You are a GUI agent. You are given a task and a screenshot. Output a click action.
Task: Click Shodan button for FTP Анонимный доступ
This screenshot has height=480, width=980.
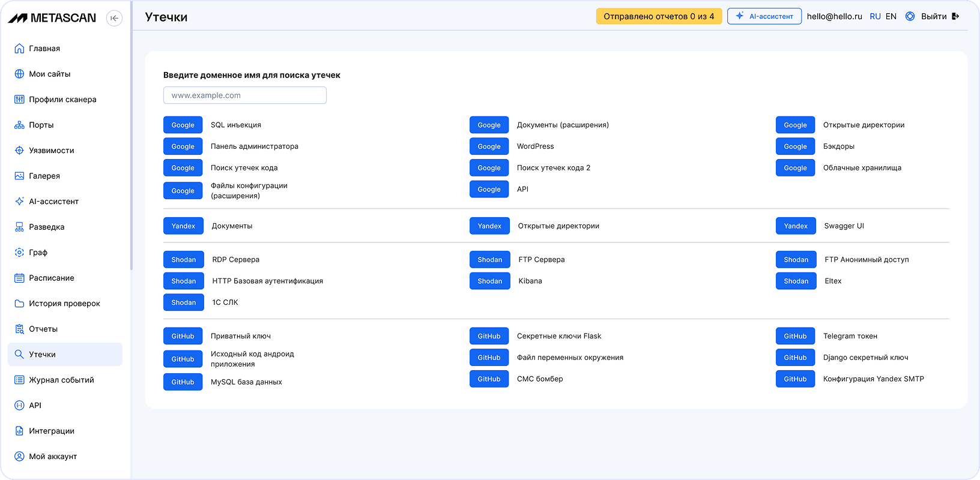pyautogui.click(x=796, y=260)
